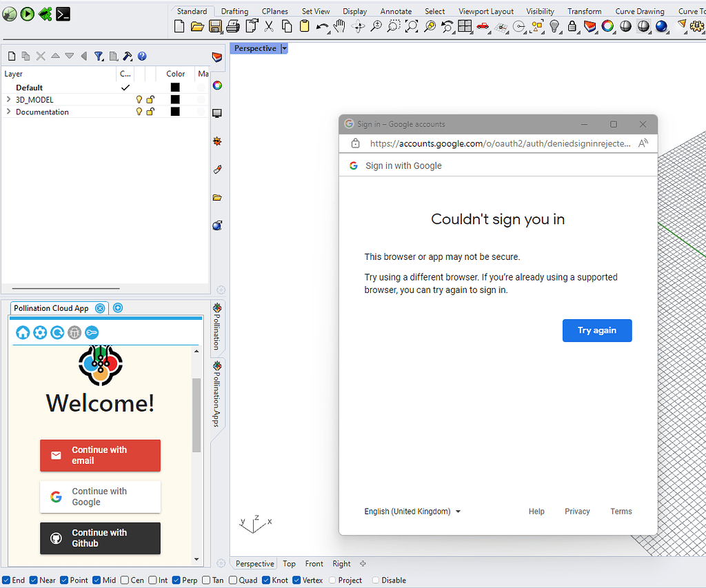Click the Pollination refresh icon
The width and height of the screenshot is (706, 588).
(57, 332)
